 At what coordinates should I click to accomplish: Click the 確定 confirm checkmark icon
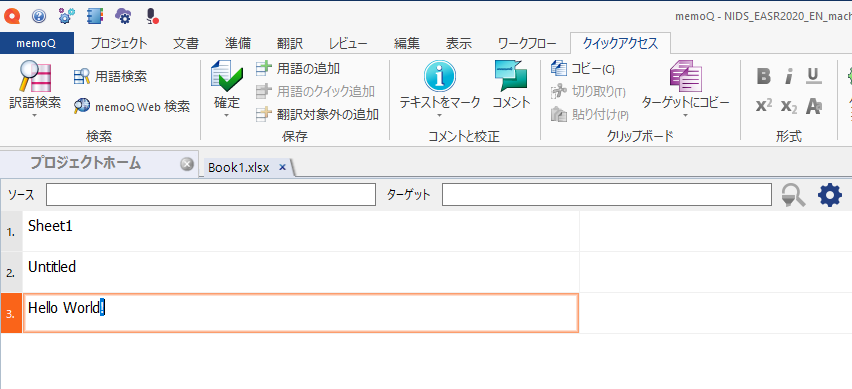click(x=227, y=76)
